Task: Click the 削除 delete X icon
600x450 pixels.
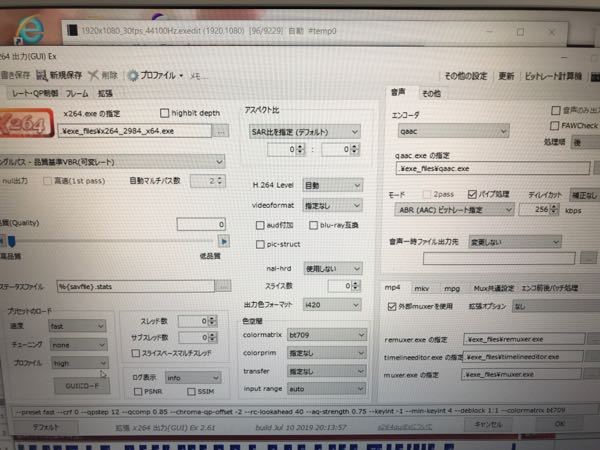Action: coord(93,75)
